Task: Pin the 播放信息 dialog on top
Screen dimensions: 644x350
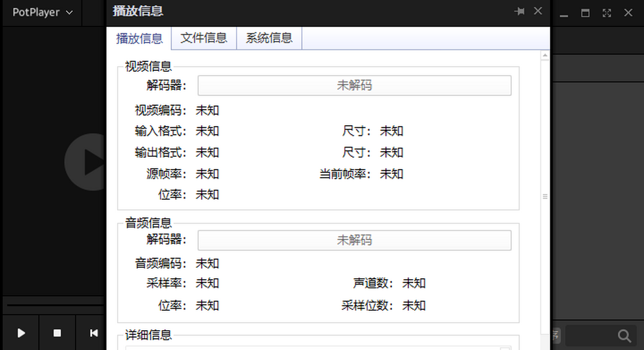Action: (519, 11)
